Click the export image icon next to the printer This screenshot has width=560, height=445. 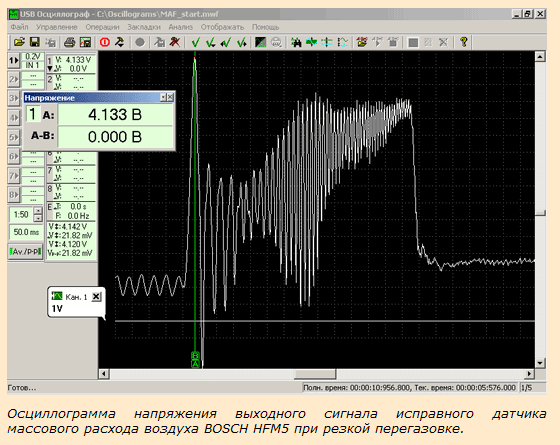point(85,42)
